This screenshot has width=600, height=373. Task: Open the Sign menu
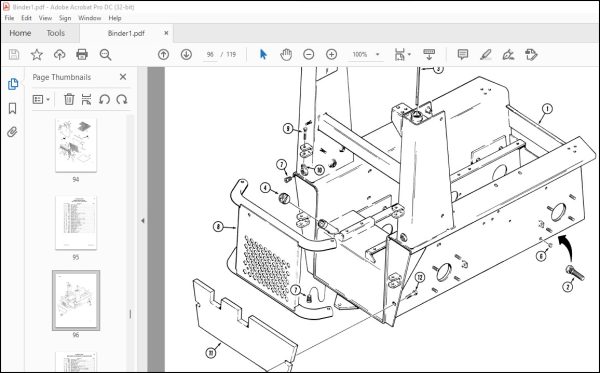pos(65,18)
